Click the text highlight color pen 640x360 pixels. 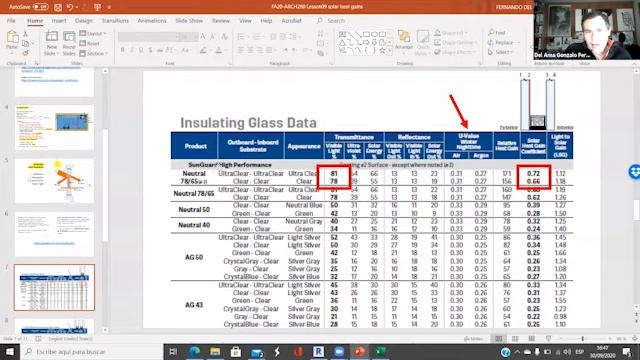point(203,50)
